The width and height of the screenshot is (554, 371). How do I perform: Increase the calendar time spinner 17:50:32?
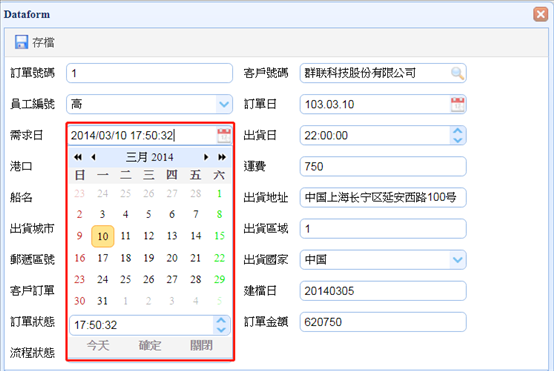point(221,320)
